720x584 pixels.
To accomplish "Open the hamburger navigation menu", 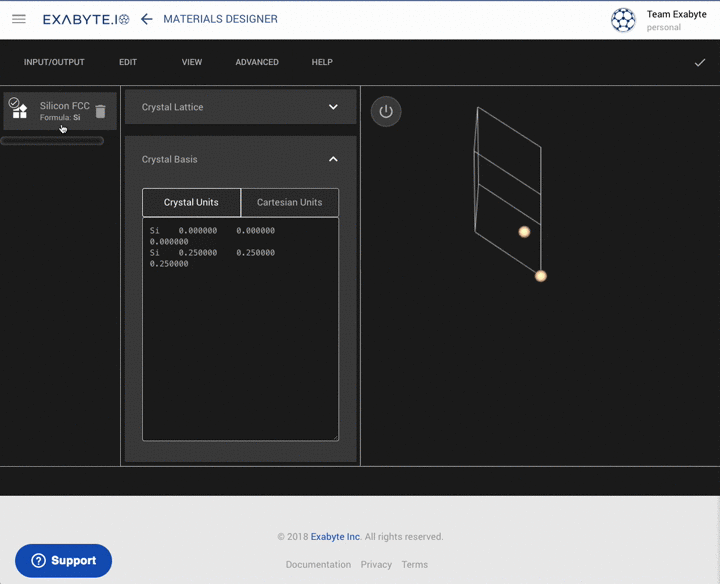I will 19,19.
